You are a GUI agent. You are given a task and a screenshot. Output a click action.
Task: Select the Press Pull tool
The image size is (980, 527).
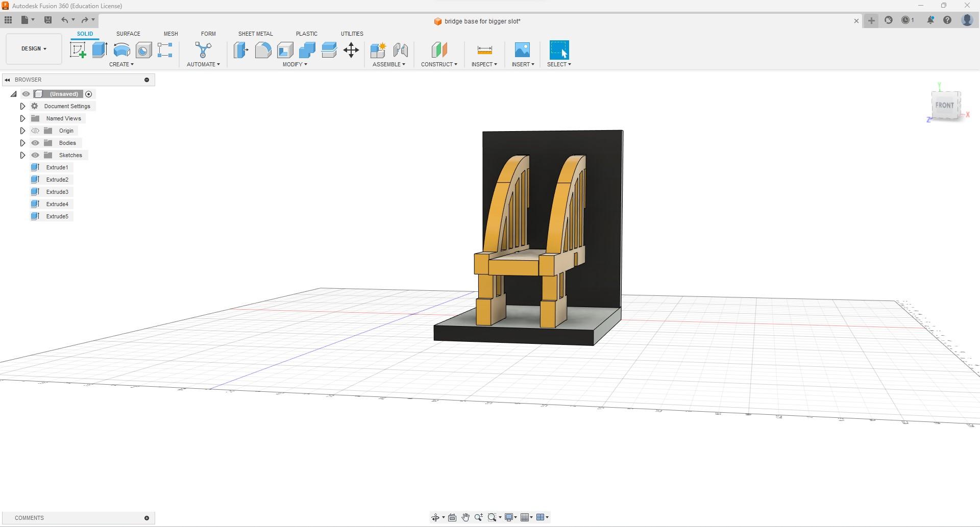(x=241, y=50)
